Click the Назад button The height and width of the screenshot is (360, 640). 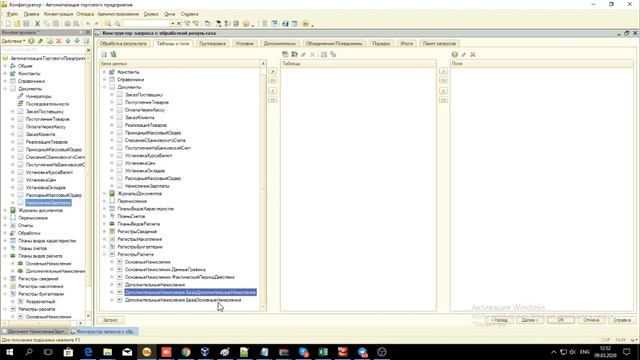pos(499,320)
